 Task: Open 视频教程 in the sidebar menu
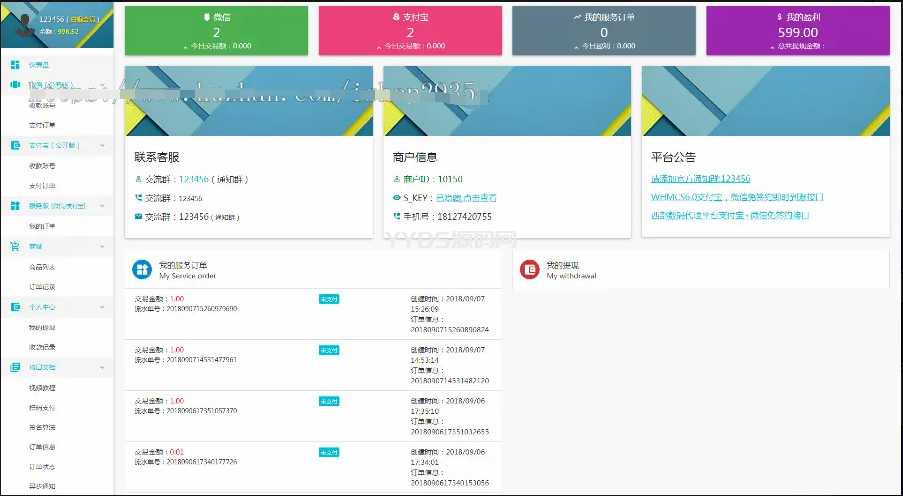click(x=43, y=387)
